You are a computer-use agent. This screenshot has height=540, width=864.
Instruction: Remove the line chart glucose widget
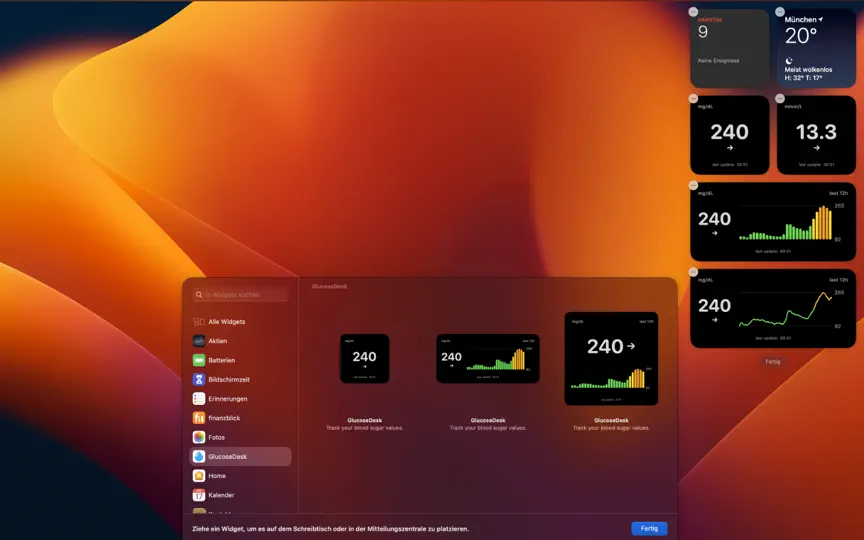[693, 272]
